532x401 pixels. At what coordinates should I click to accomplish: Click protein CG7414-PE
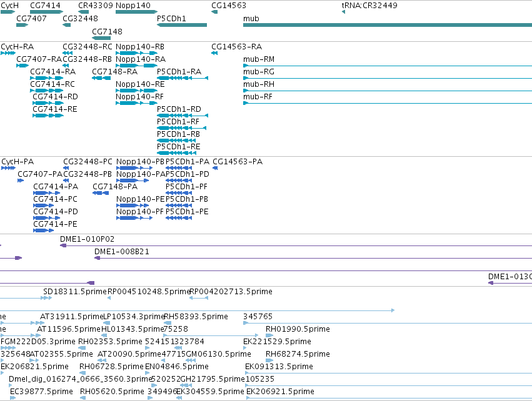pos(55,224)
